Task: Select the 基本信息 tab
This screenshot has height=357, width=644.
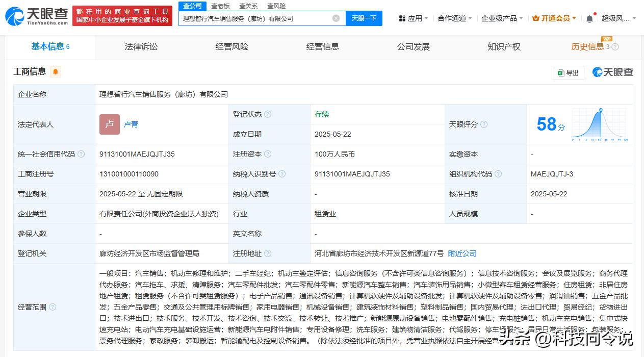Action: click(x=50, y=47)
